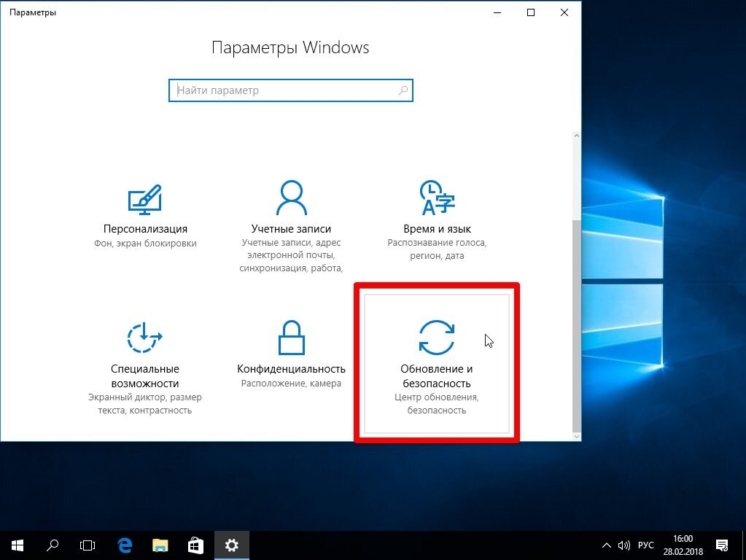
Task: Open taskbar search magnifier
Action: tap(53, 545)
